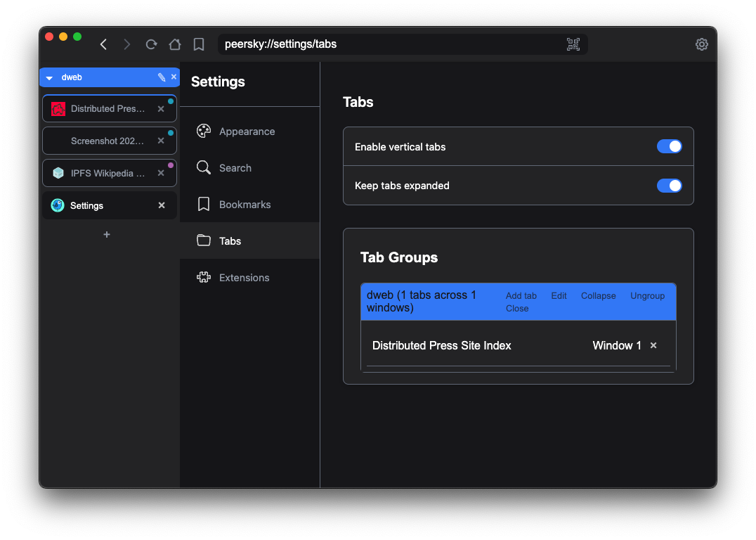Go to the home page icon
The height and width of the screenshot is (540, 756).
pos(175,44)
